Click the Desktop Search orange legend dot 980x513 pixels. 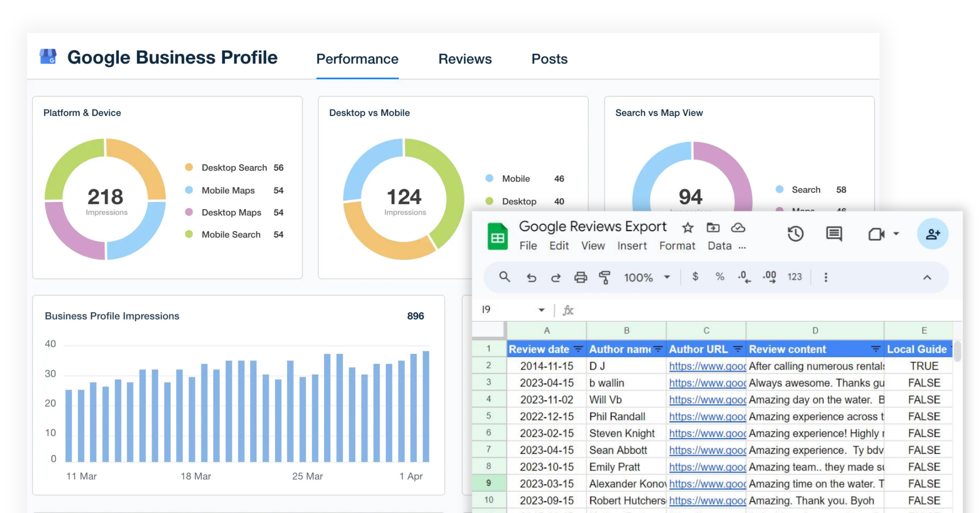(189, 167)
